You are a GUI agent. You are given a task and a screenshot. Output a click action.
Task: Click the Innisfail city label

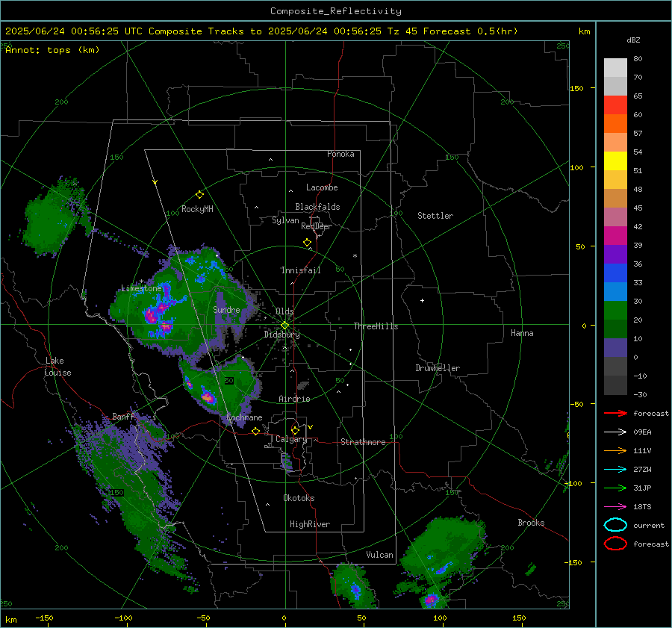point(301,270)
